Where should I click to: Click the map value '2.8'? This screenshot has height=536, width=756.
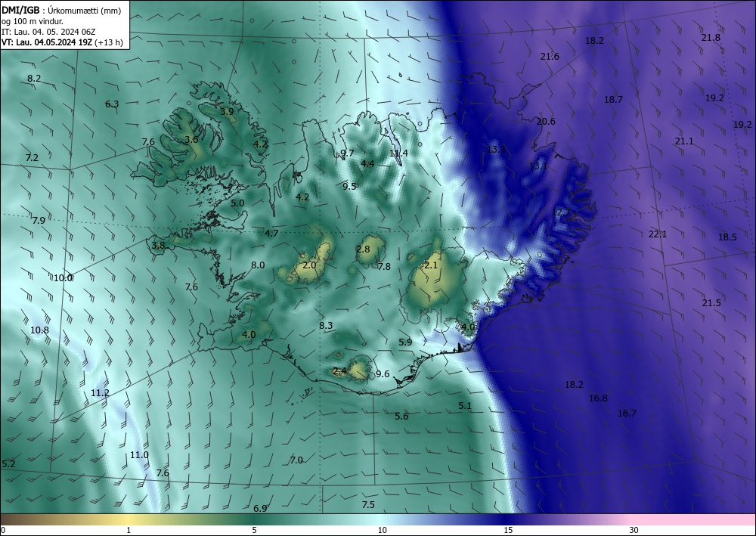(x=363, y=249)
